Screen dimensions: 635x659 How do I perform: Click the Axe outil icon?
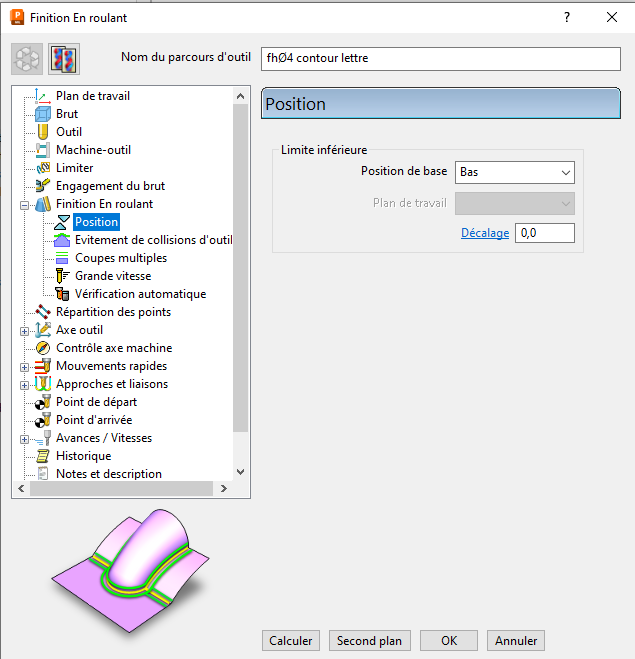(x=43, y=330)
